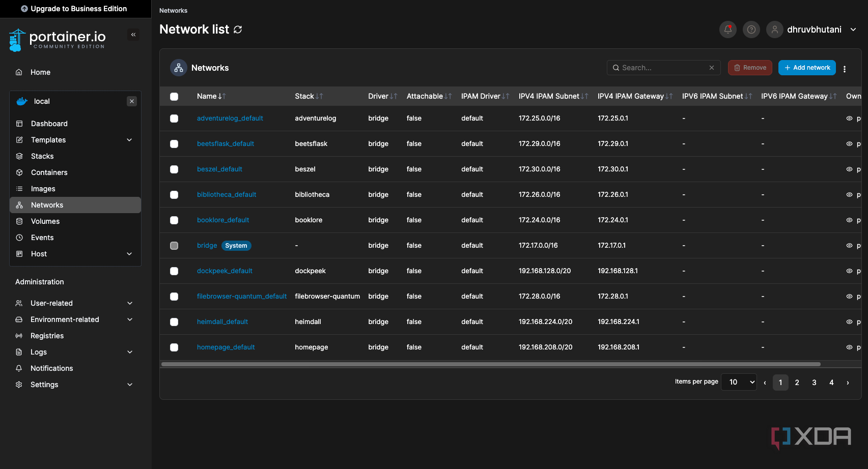Open the Registries menu item
This screenshot has width=868, height=469.
pyautogui.click(x=75, y=336)
